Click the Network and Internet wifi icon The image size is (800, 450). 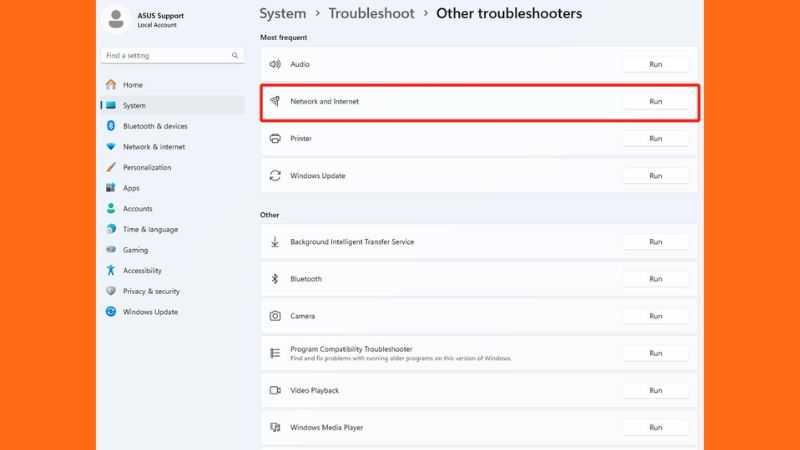click(275, 102)
